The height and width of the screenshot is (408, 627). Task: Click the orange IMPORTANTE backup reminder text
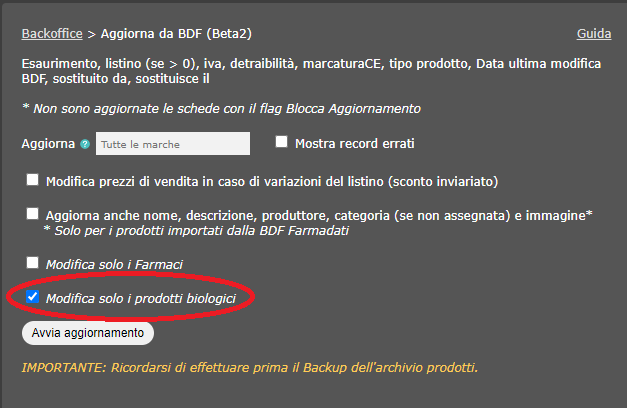[250, 367]
